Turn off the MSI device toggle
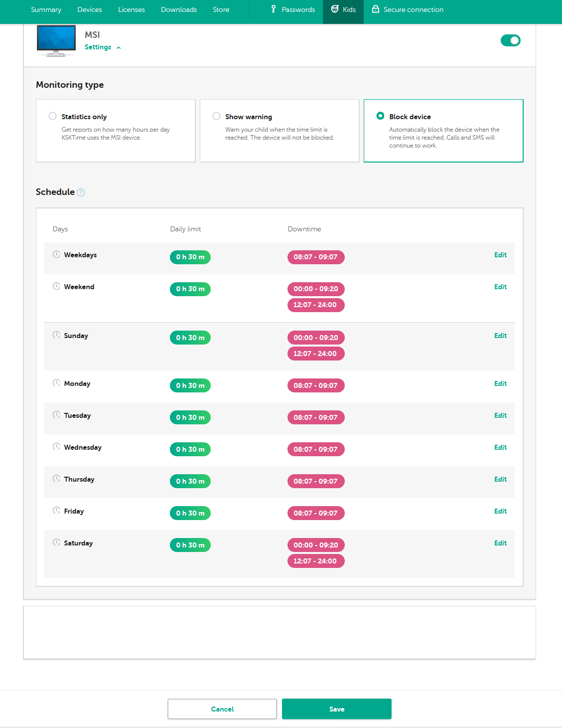Screen dimensions: 562x728 [511, 40]
